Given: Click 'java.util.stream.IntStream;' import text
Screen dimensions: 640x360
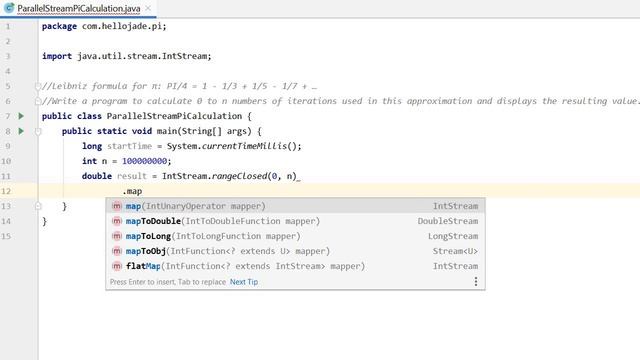Looking at the screenshot, I should coord(144,56).
